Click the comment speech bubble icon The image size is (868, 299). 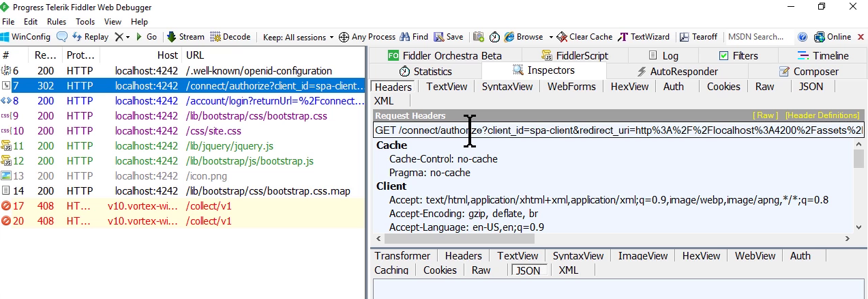(62, 37)
